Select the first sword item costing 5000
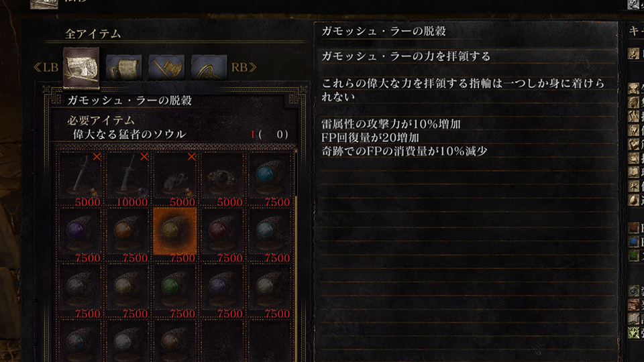 pyautogui.click(x=80, y=179)
